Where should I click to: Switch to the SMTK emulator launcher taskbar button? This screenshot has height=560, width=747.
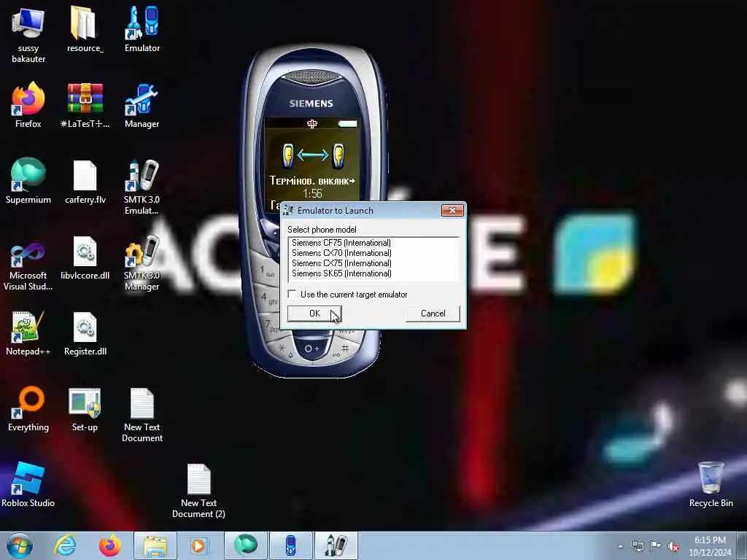[x=336, y=545]
